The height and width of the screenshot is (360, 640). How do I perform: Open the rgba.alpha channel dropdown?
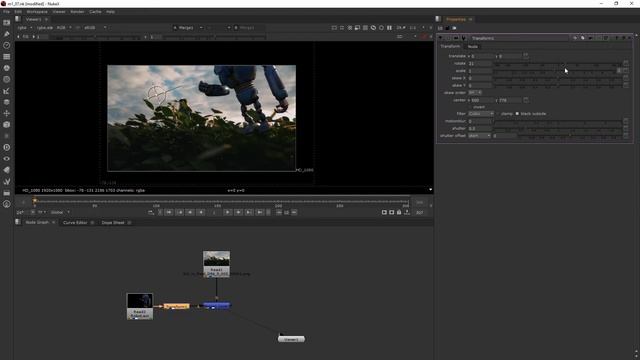[x=45, y=28]
